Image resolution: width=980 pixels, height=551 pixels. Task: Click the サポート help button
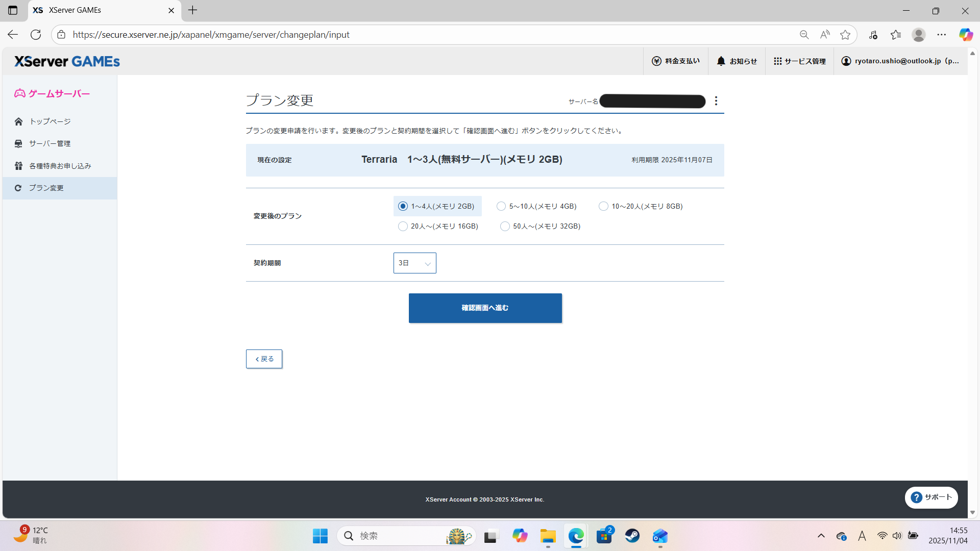point(931,497)
